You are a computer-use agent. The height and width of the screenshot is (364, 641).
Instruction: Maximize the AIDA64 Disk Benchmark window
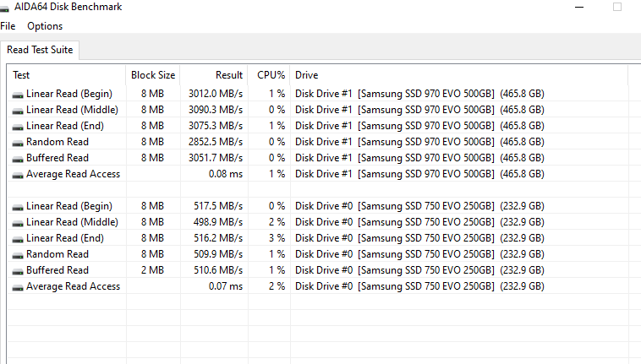[x=617, y=7]
